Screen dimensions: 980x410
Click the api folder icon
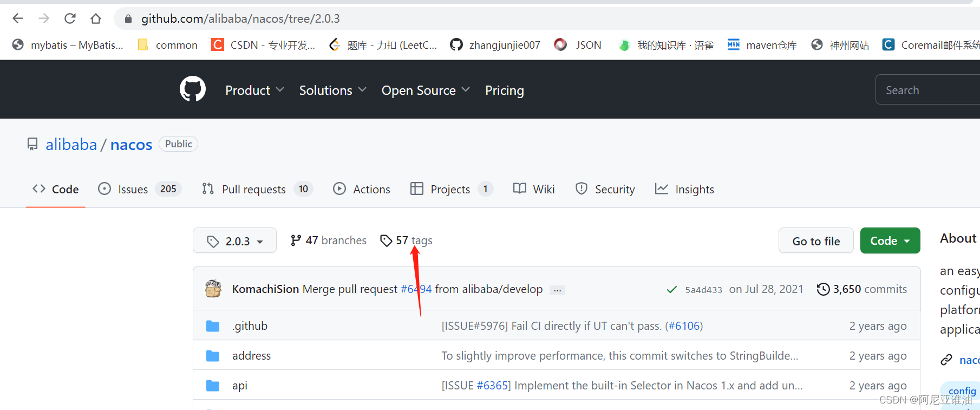click(213, 385)
